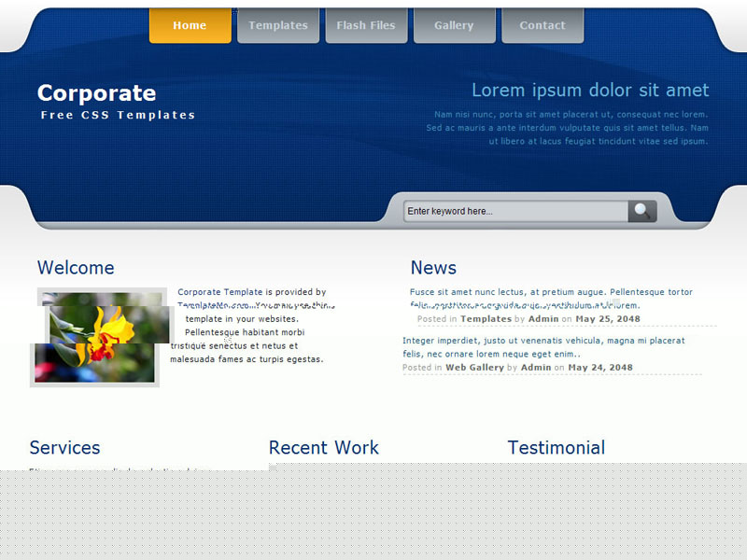
Task: Follow the Templates category link in News
Action: pyautogui.click(x=486, y=319)
